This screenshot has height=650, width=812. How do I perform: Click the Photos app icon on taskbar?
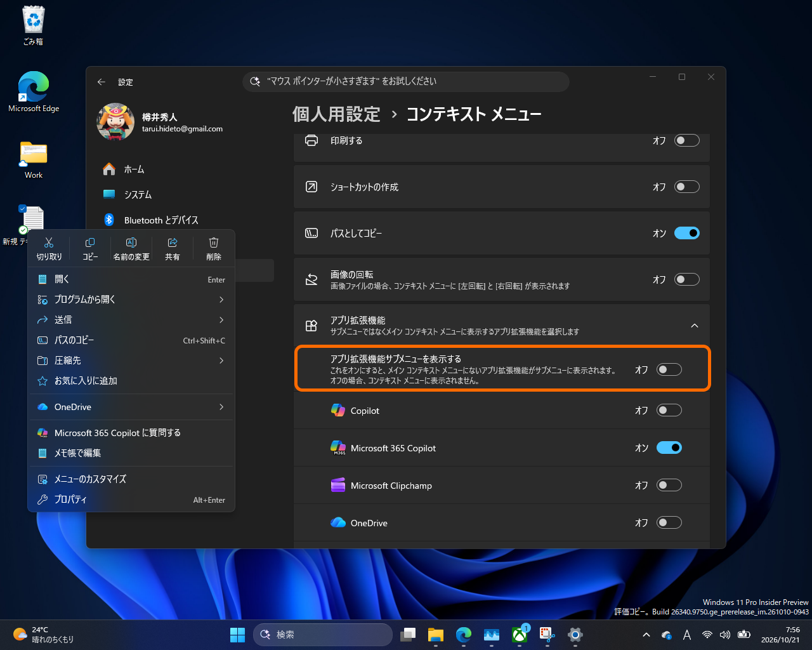click(x=492, y=634)
